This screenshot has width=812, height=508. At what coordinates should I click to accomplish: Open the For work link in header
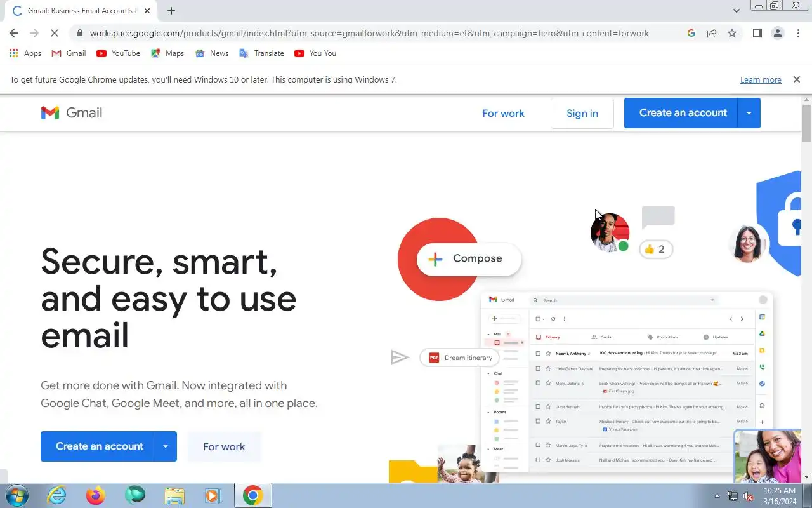[503, 113]
